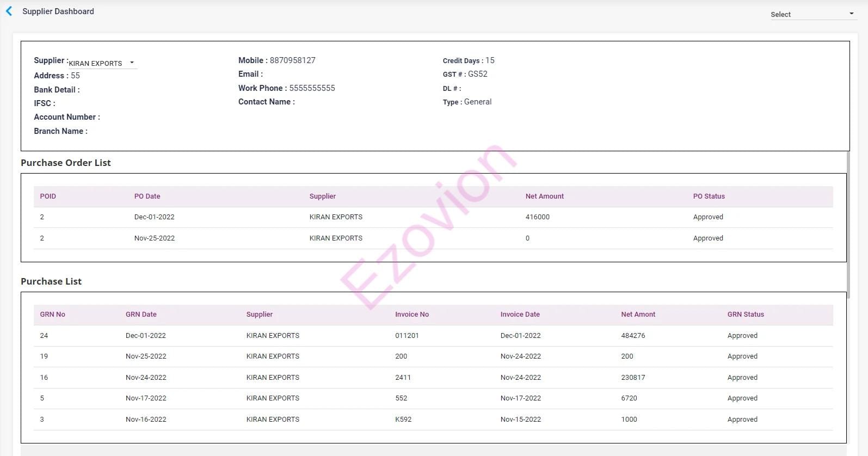Image resolution: width=868 pixels, height=456 pixels.
Task: Select invoice number K592
Action: click(403, 420)
